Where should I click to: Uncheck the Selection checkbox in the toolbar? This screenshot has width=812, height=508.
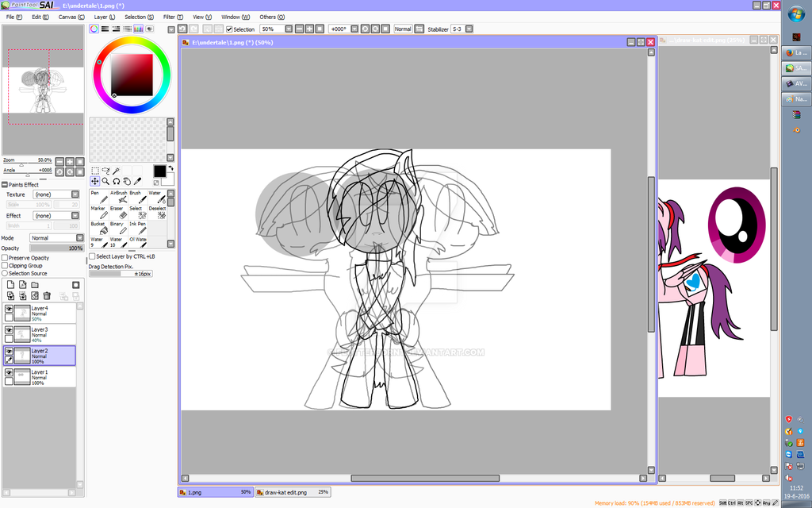coord(229,29)
